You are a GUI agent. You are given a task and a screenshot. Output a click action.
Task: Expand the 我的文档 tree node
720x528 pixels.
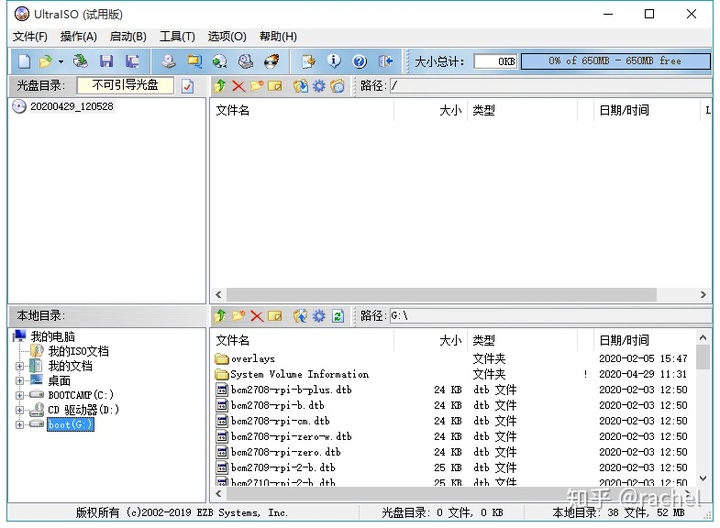tap(20, 366)
